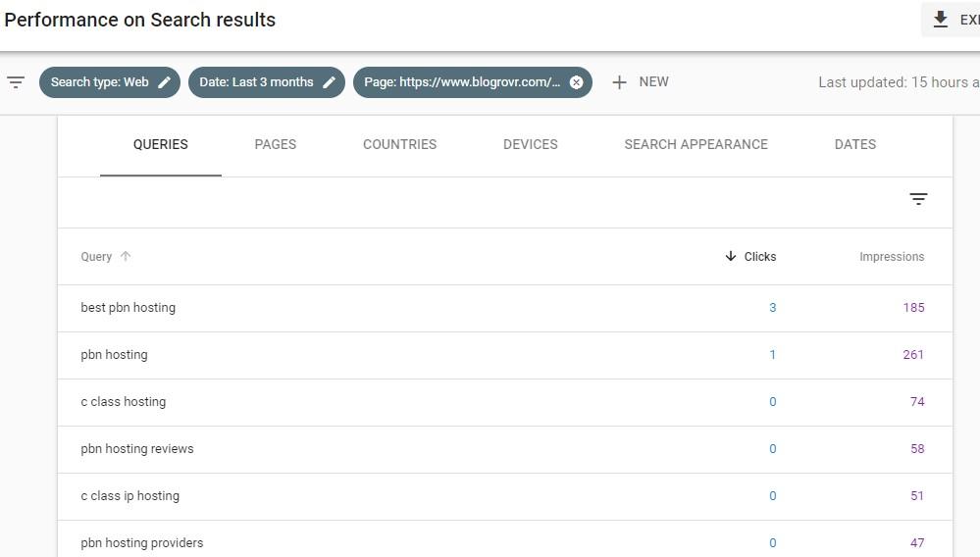Viewport: 980px width, 557px height.
Task: Select the Search Appearance tab
Action: [696, 144]
